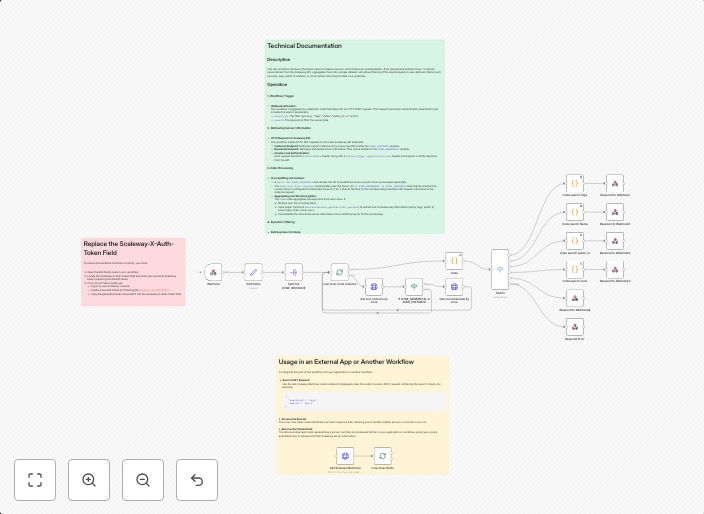This screenshot has height=514, width=704.
Task: Open the Code node above the IF node
Action: coord(453,259)
